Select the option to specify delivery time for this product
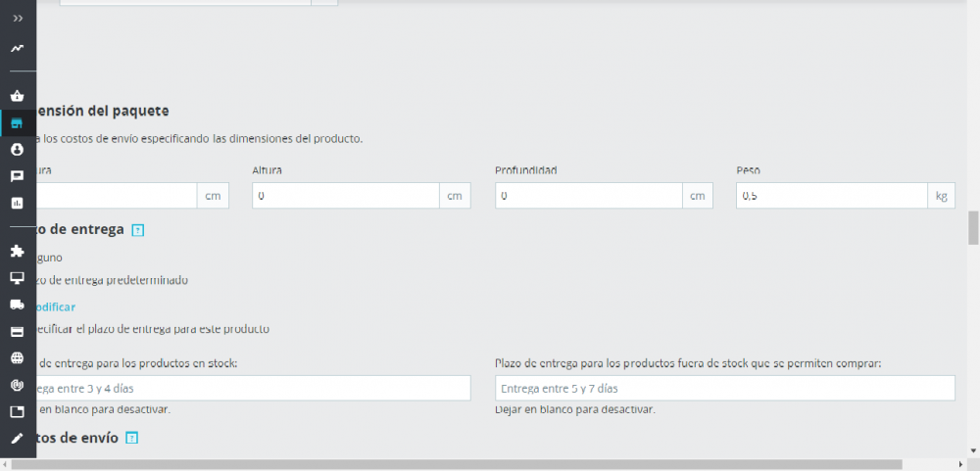Viewport: 980px width, 471px height. pos(153,329)
